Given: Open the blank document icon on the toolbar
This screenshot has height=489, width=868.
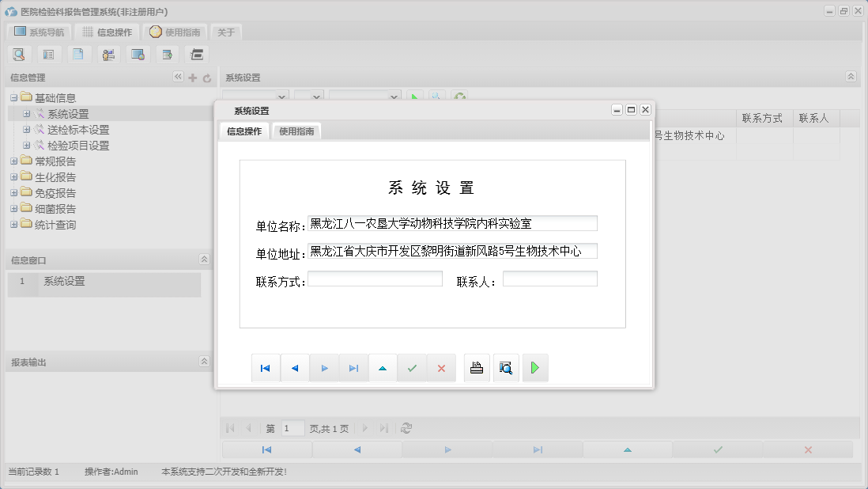Looking at the screenshot, I should (79, 54).
